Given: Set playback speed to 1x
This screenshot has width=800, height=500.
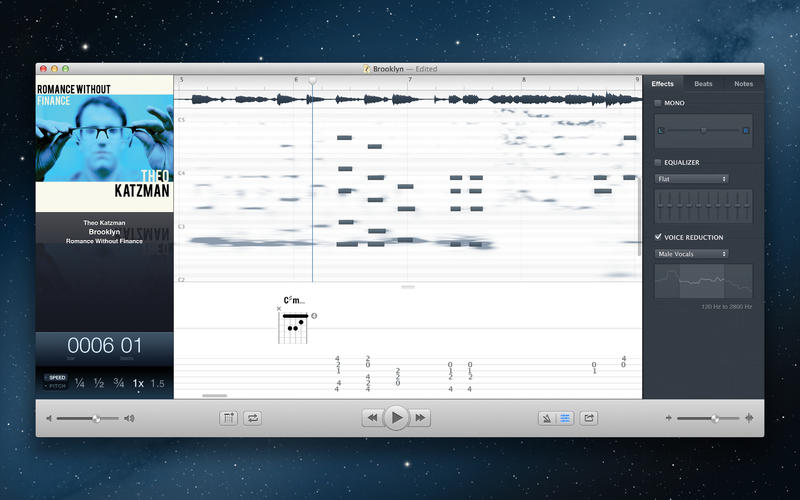Looking at the screenshot, I should pos(138,383).
